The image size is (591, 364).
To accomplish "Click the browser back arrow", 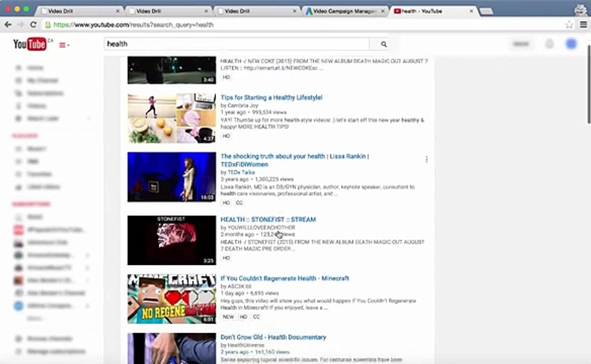I will (8, 25).
